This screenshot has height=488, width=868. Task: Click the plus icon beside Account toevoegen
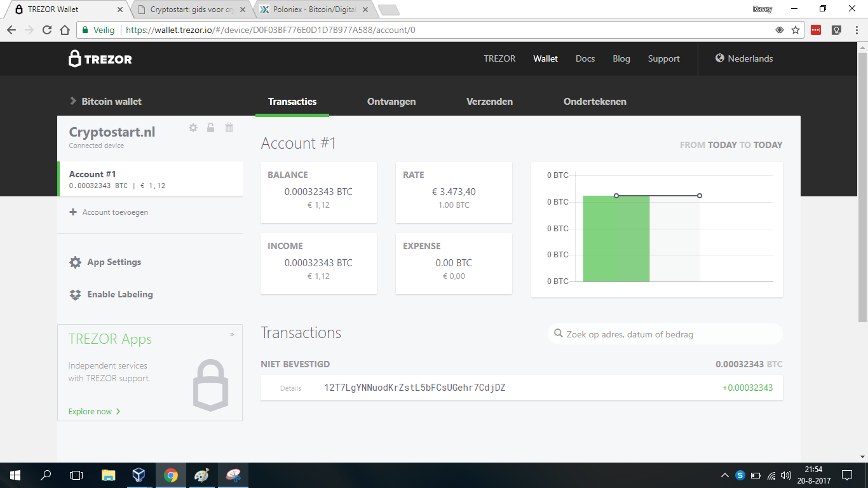tap(73, 212)
